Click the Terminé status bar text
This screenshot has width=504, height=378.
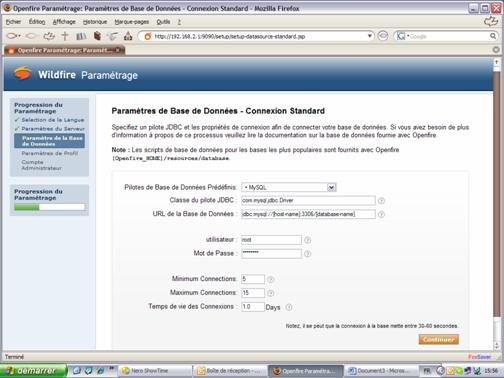click(x=14, y=357)
